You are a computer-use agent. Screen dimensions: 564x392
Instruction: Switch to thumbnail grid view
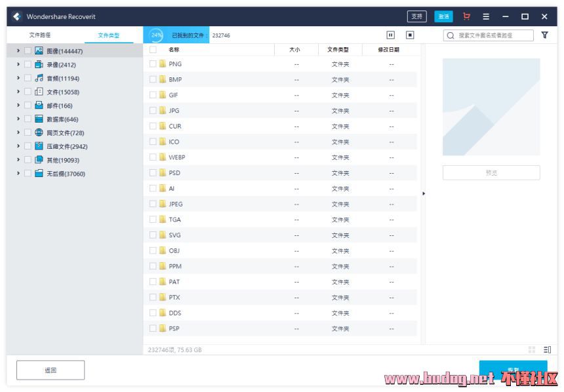click(x=532, y=349)
